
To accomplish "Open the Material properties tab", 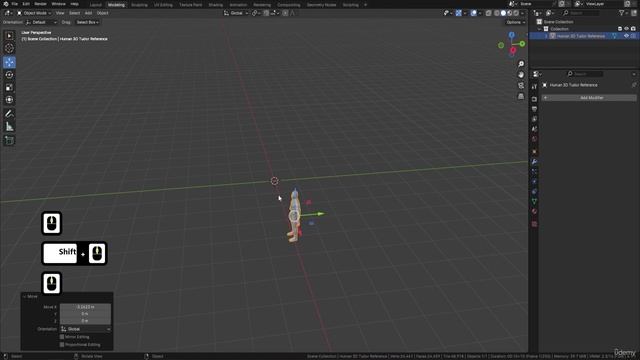I will [534, 211].
